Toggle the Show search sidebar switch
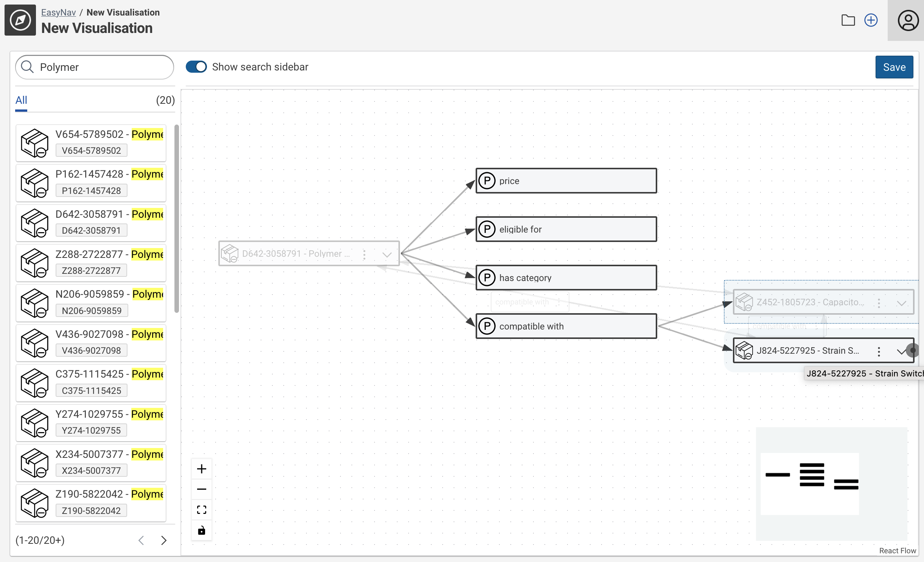Screen dimensions: 924x562 [x=196, y=67]
